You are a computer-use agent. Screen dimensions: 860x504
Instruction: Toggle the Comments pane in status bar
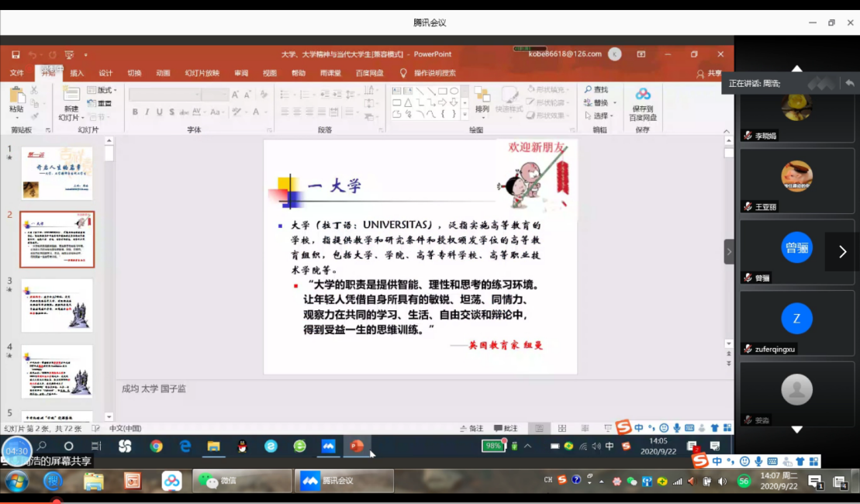(x=505, y=428)
